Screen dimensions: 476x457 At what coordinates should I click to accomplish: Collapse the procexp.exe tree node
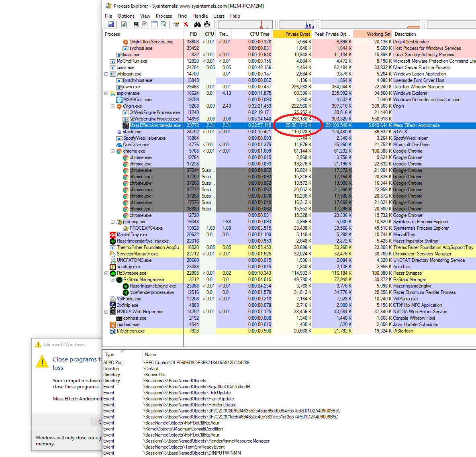pos(112,222)
